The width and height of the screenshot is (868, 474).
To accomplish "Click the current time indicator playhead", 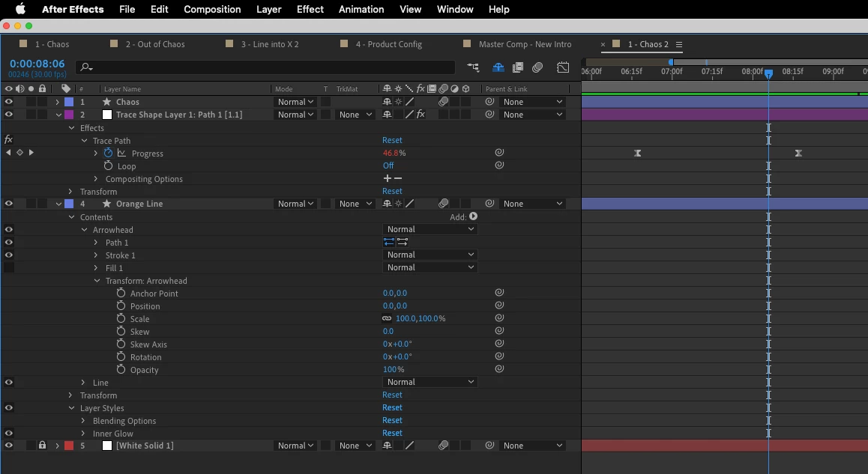I will point(768,73).
